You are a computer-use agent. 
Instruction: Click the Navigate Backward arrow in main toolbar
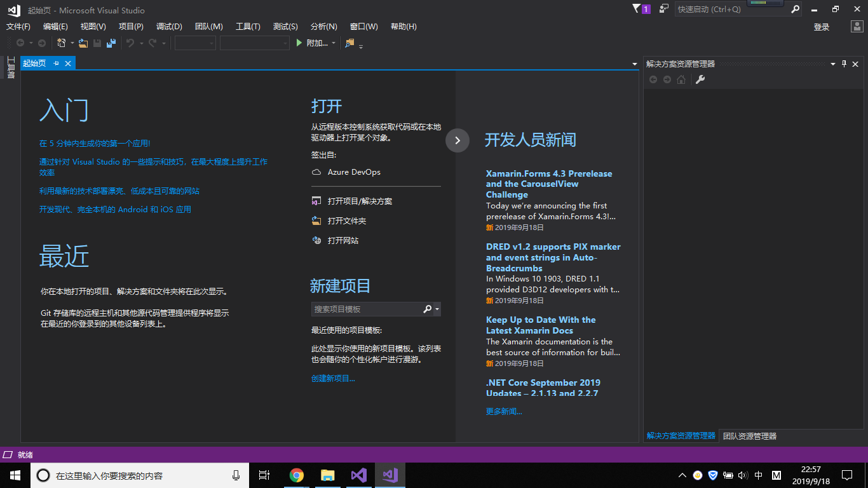[20, 43]
